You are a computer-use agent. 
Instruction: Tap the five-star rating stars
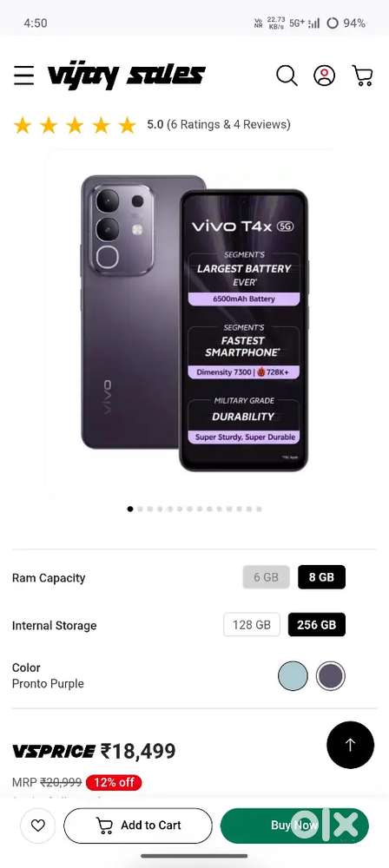pos(75,125)
